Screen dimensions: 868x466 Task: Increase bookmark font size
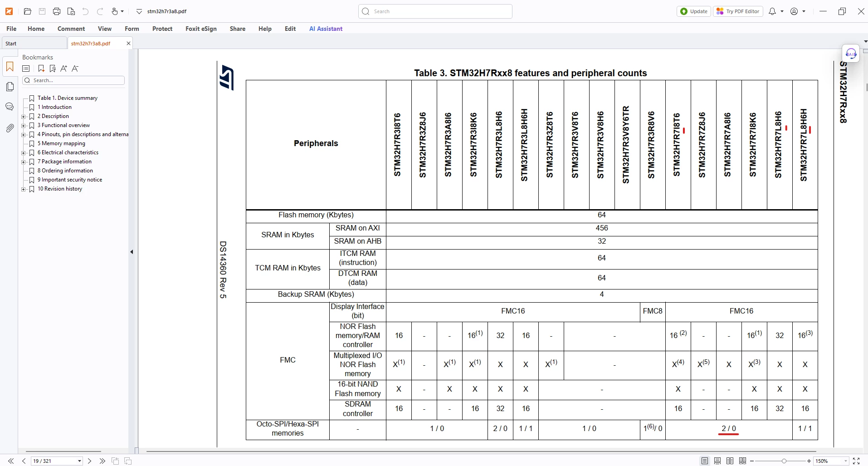point(64,69)
